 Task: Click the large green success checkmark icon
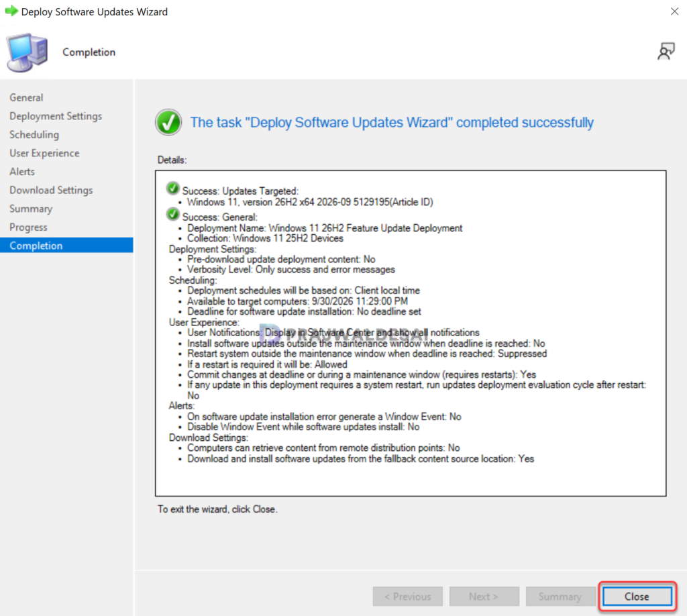click(x=168, y=122)
